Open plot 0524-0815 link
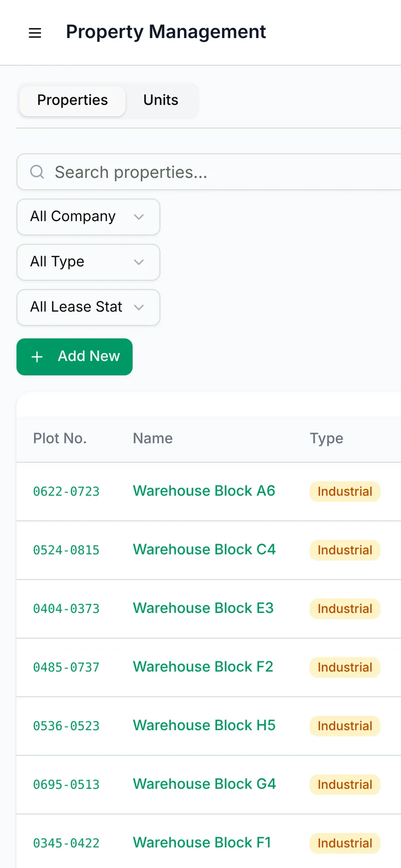Screen dimensions: 401x868 click(66, 550)
